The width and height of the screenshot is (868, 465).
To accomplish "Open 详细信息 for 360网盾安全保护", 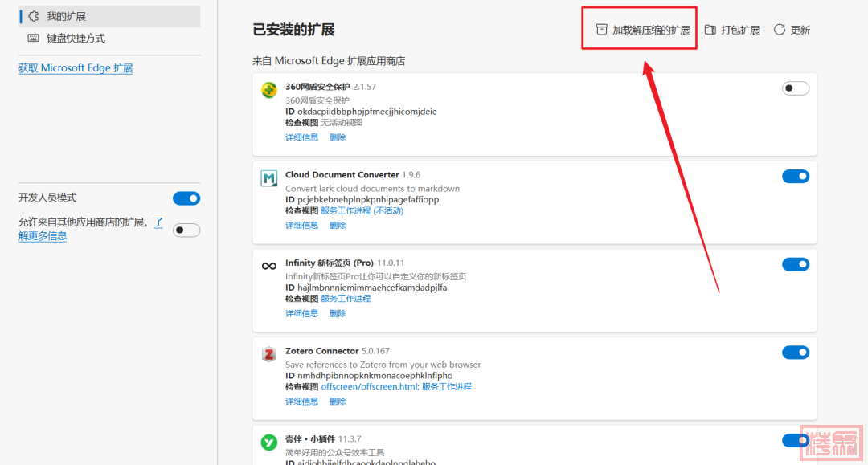I will [301, 137].
